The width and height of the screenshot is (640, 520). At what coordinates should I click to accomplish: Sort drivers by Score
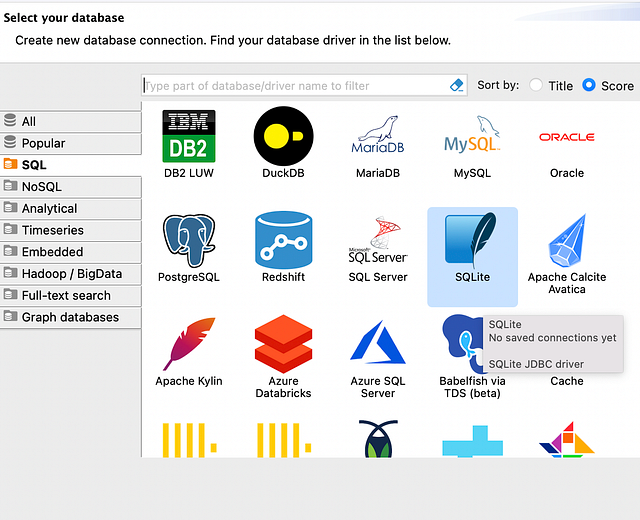point(589,85)
